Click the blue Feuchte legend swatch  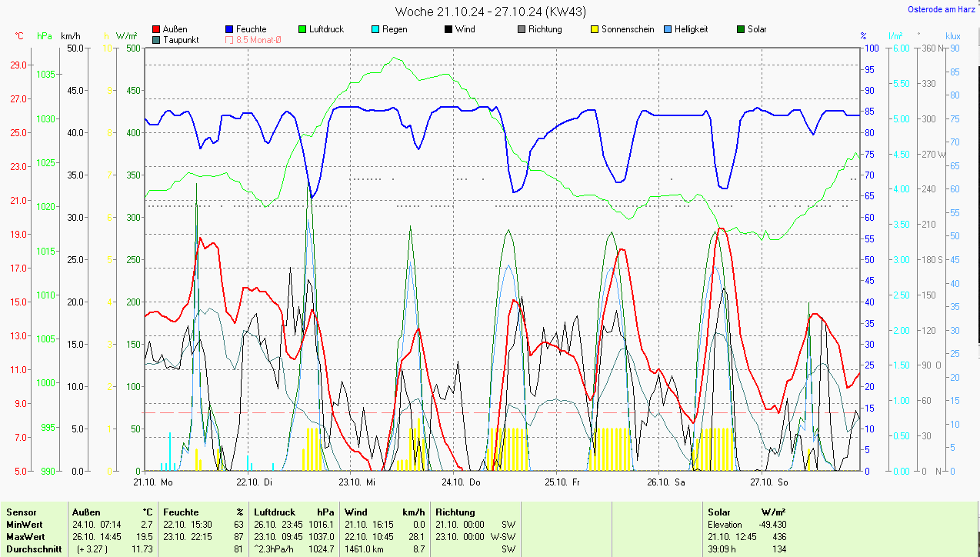click(229, 29)
